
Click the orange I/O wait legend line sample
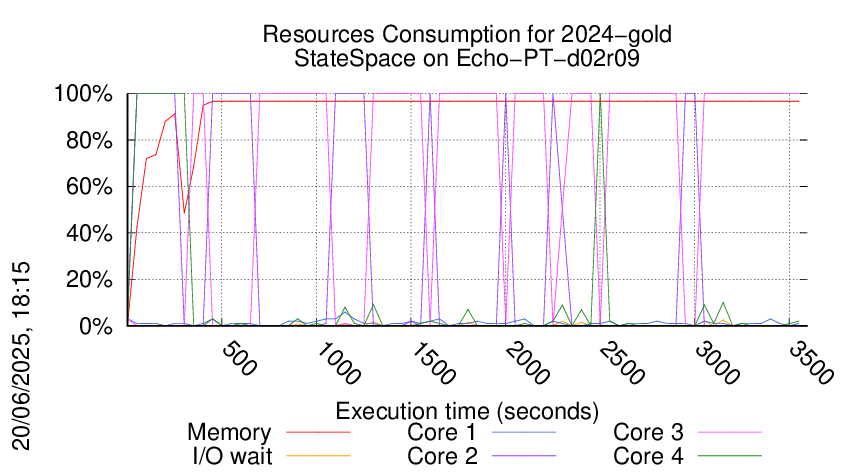tap(318, 456)
